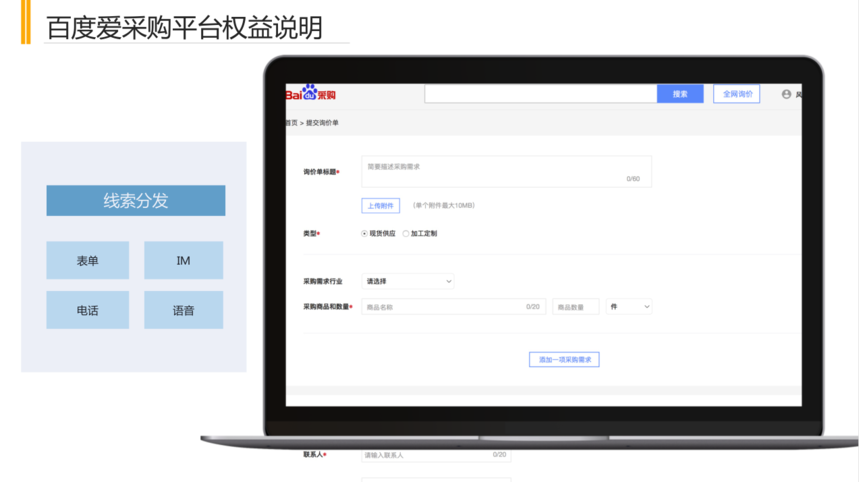Open the 全网询价 button

coord(737,94)
